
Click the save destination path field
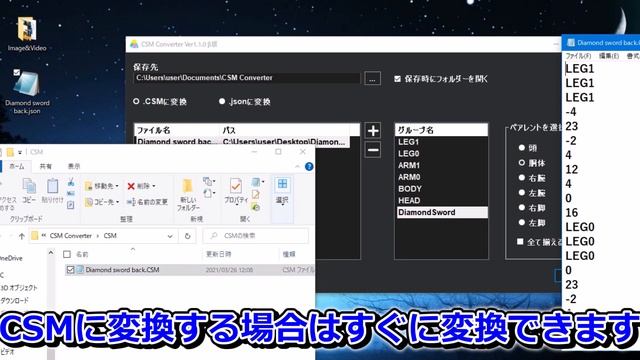pos(247,78)
